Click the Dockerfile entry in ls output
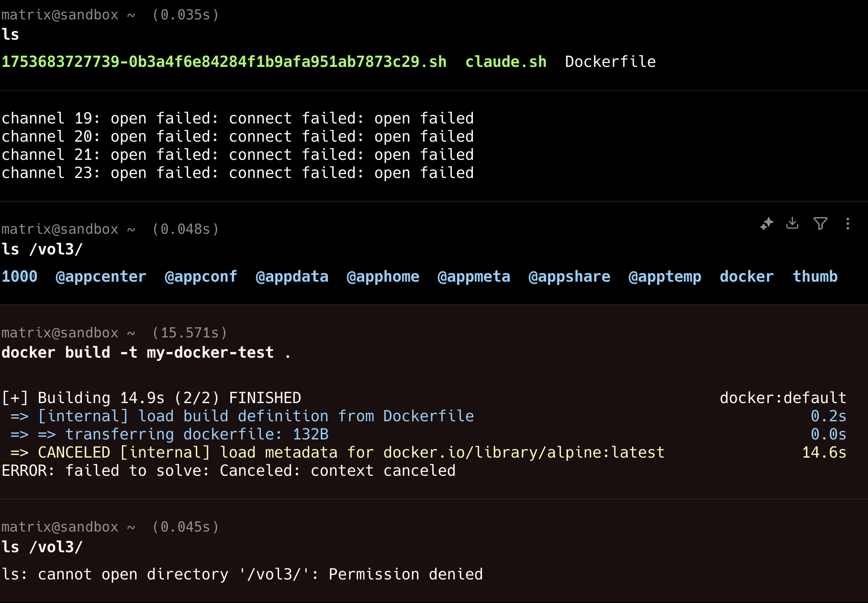868x603 pixels. pos(610,62)
